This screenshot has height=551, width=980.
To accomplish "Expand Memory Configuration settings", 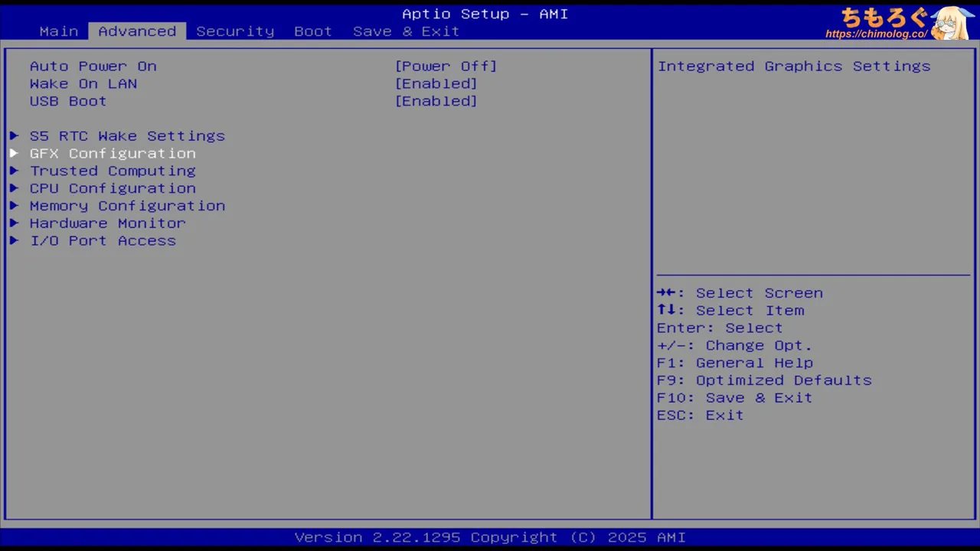I will coord(127,207).
